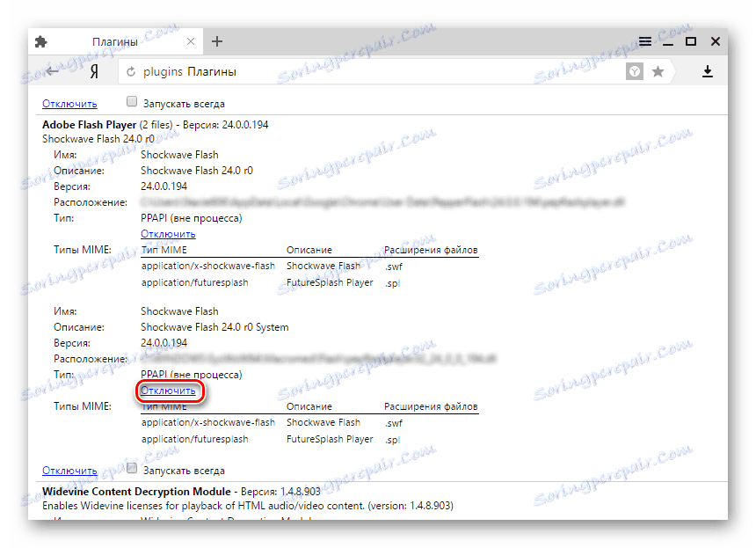This screenshot has height=548, width=756.
Task: Reload the page with the refresh icon
Action: tap(131, 72)
